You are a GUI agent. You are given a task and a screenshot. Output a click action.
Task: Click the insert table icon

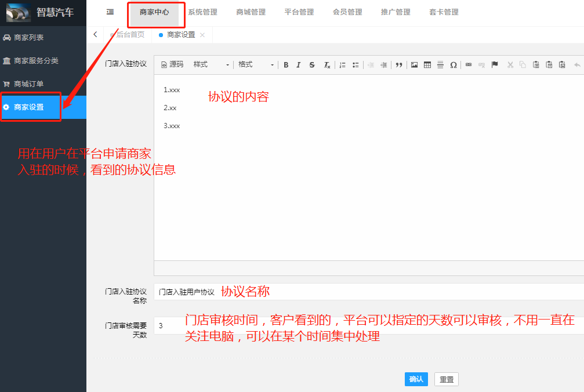click(x=427, y=65)
